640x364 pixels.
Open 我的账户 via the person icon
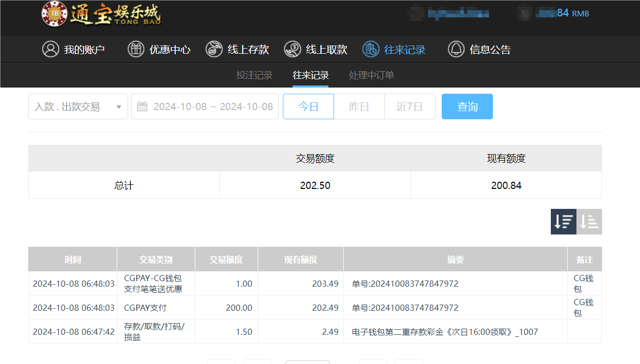tap(50, 49)
